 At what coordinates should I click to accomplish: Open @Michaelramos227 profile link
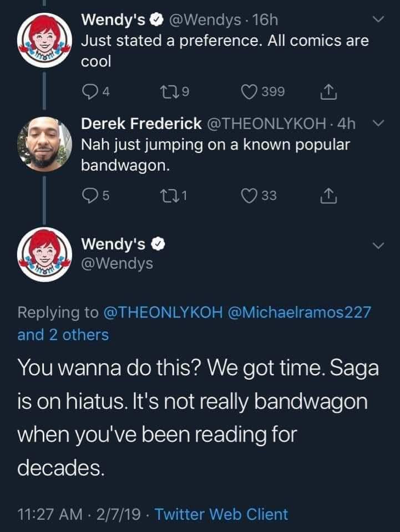(300, 312)
